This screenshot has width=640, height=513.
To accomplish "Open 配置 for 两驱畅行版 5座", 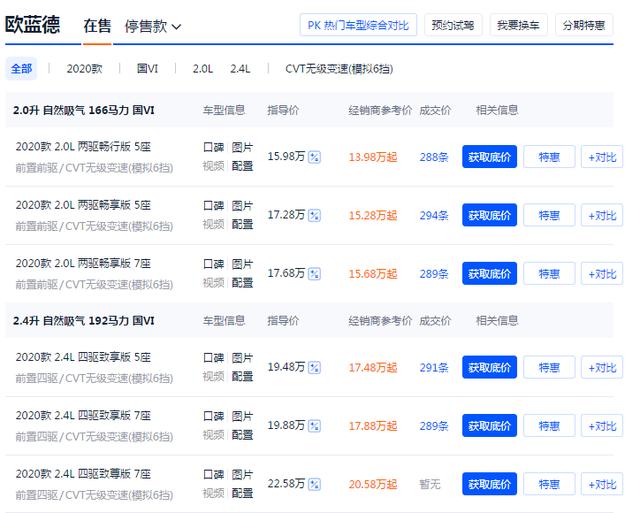I will pos(242,166).
